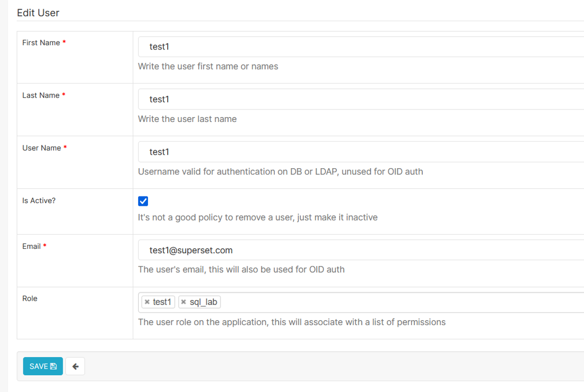Select the test1 role tag text
Screen dimensions: 584x392
pos(162,302)
